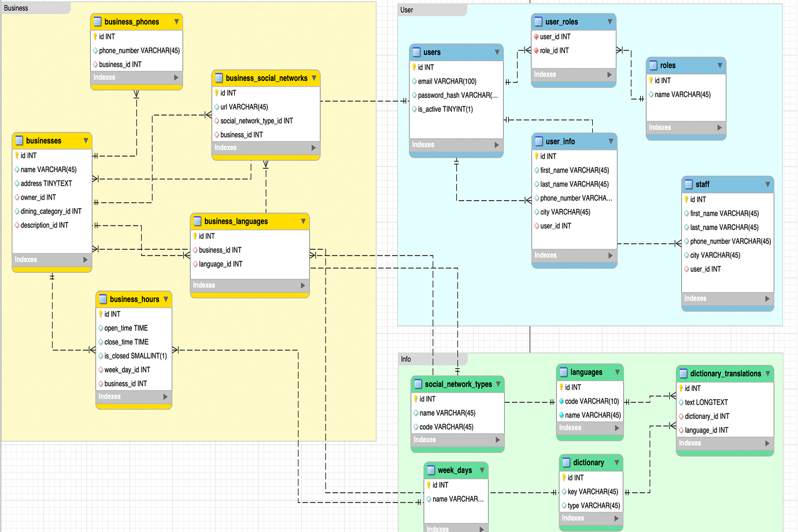Image resolution: width=798 pixels, height=532 pixels.
Task: Collapse the business_phones table
Action: pos(176,22)
